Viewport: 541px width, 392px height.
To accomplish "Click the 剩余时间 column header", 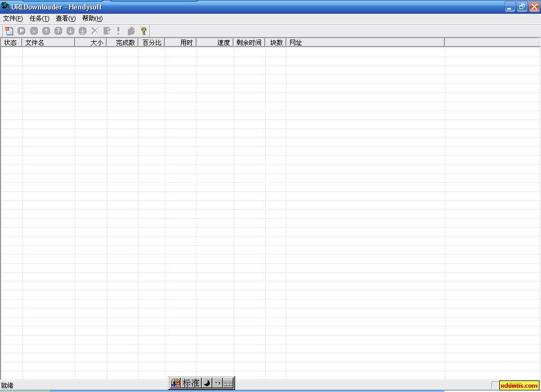I will pos(249,42).
